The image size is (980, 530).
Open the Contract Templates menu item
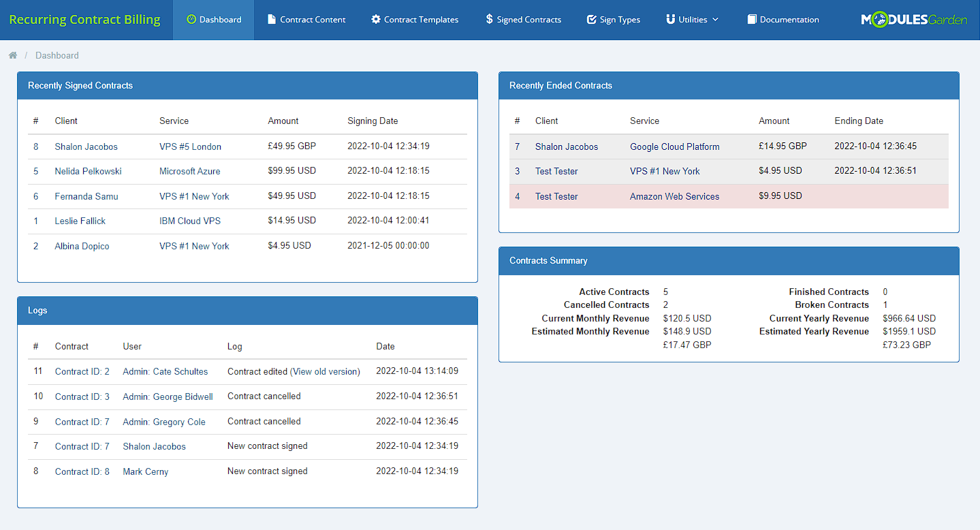click(421, 20)
